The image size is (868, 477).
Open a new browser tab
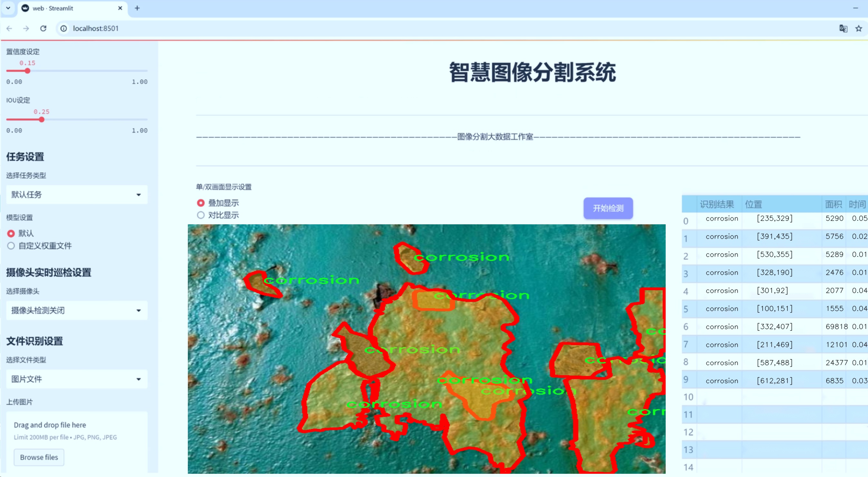tap(137, 8)
